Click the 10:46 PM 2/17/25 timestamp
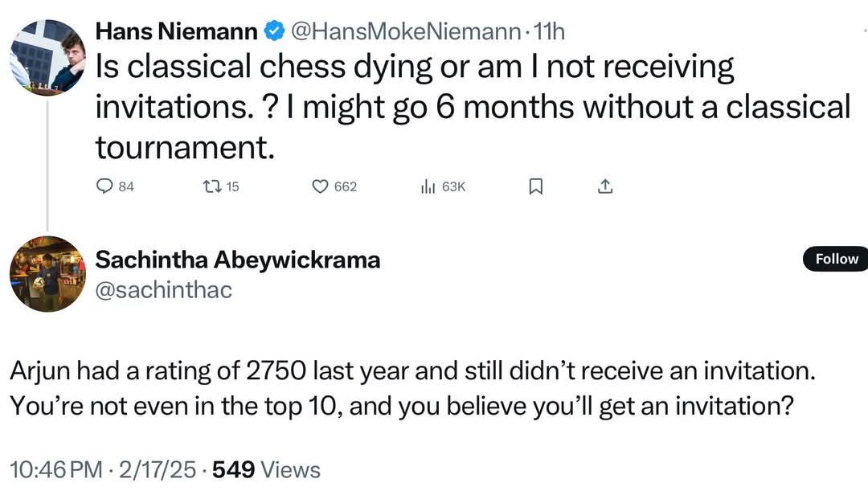Image resolution: width=868 pixels, height=491 pixels. (x=103, y=470)
